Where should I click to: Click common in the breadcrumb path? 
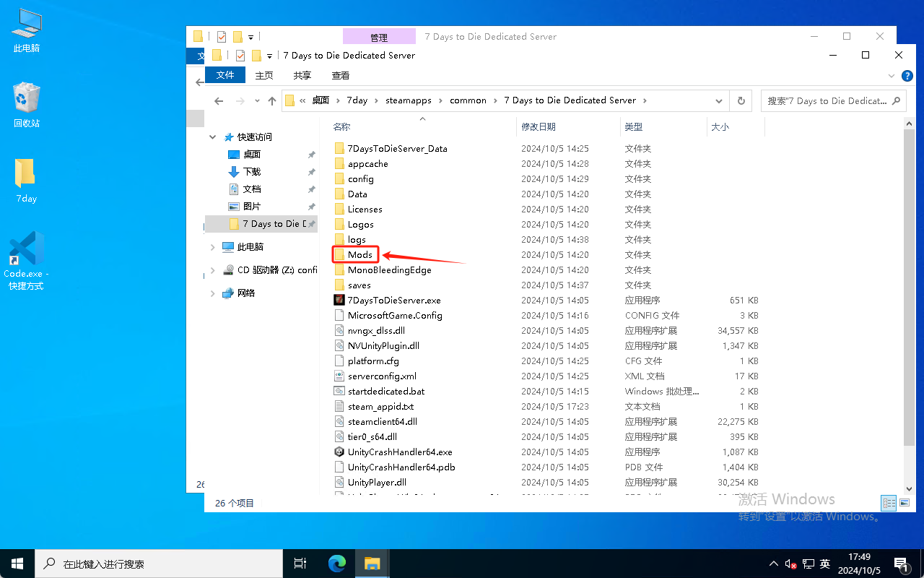tap(468, 100)
